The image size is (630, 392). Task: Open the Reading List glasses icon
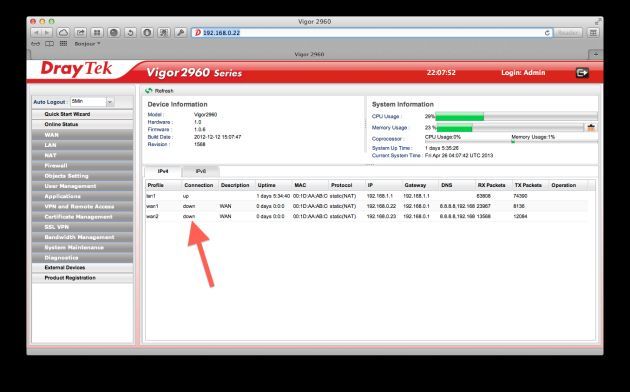35,44
